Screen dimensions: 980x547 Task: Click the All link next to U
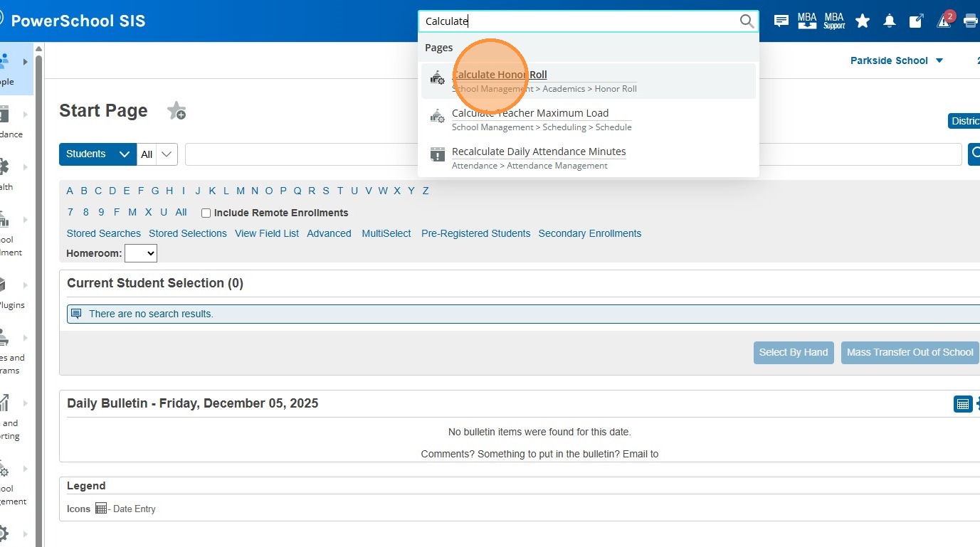click(x=181, y=212)
